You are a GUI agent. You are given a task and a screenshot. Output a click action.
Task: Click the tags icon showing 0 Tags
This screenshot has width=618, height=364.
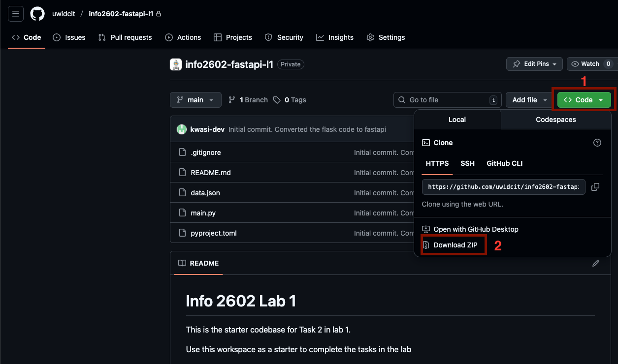coord(277,100)
